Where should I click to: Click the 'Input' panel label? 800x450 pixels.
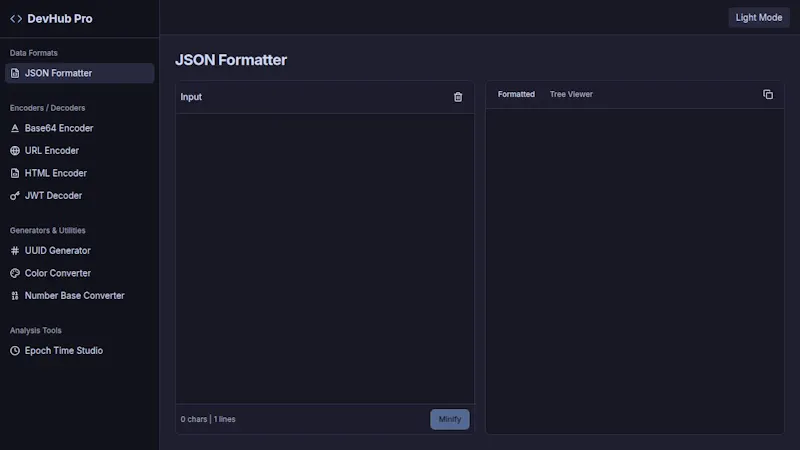[191, 97]
